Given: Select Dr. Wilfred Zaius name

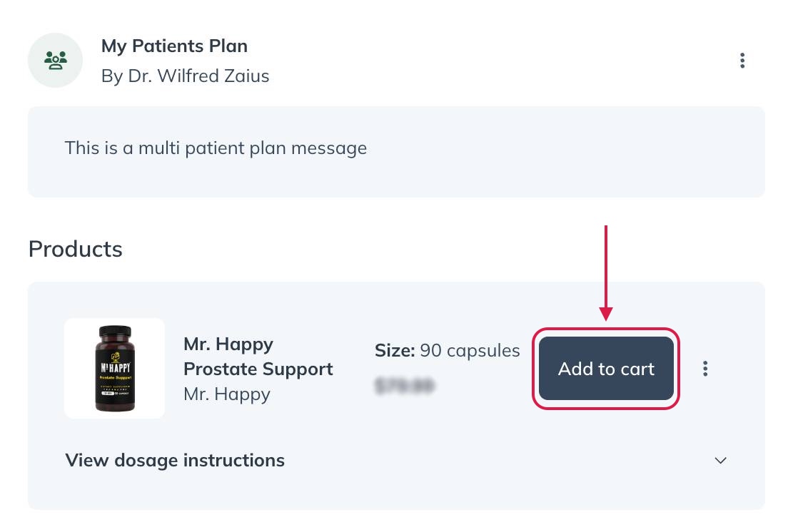Looking at the screenshot, I should [x=185, y=76].
